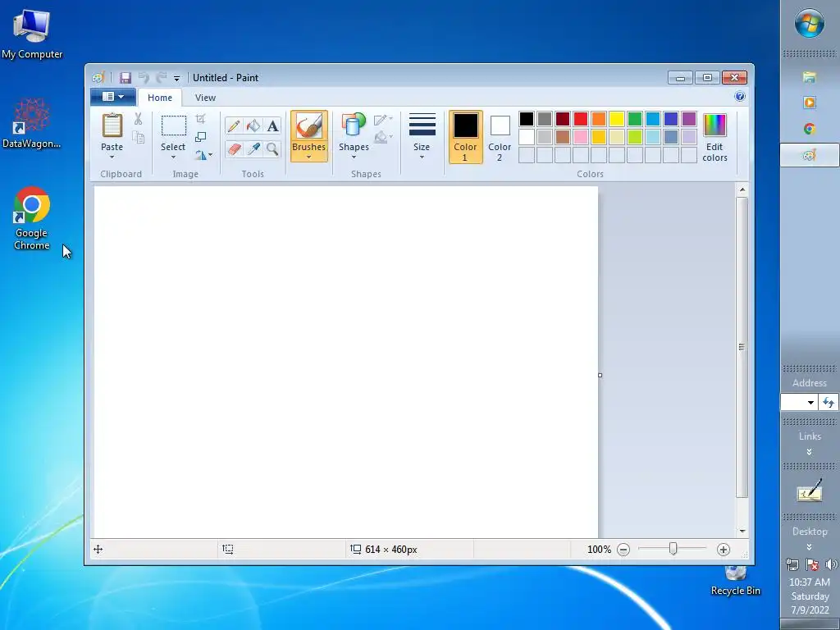Viewport: 840px width, 630px height.
Task: Click the rectangular Select tool icon
Action: [x=174, y=126]
